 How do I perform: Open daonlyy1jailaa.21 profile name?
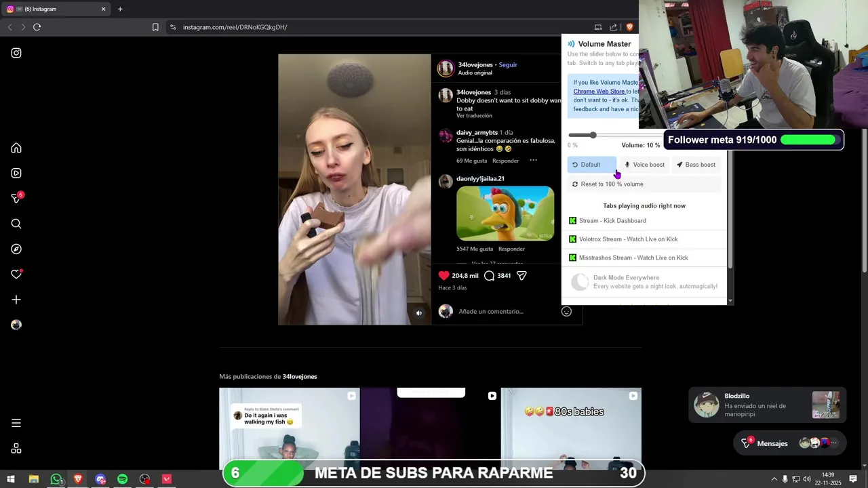pos(480,179)
